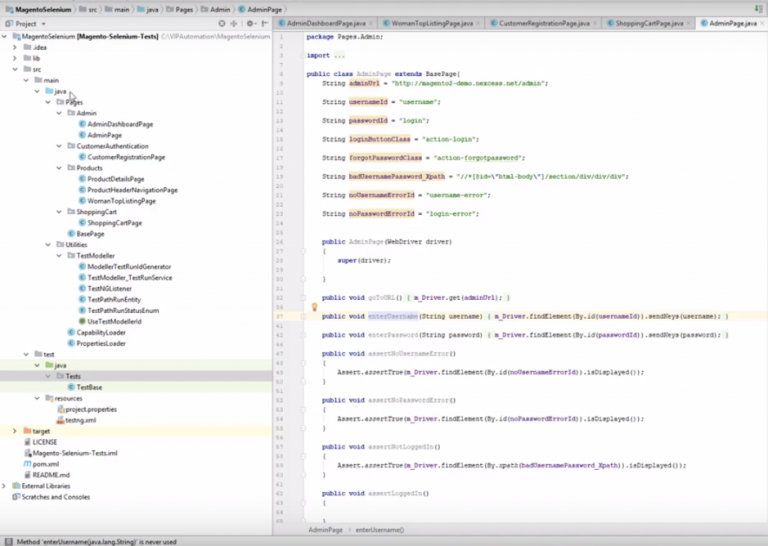
Task: Select TestBase class
Action: coord(85,387)
